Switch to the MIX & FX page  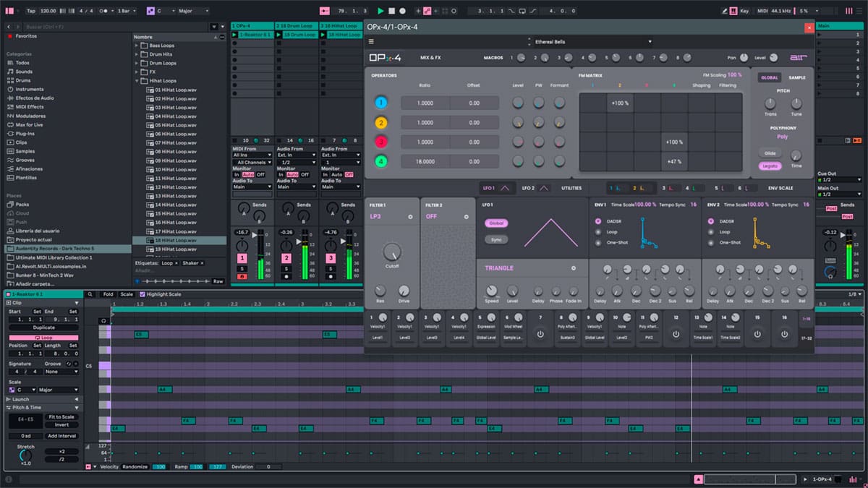tap(431, 58)
